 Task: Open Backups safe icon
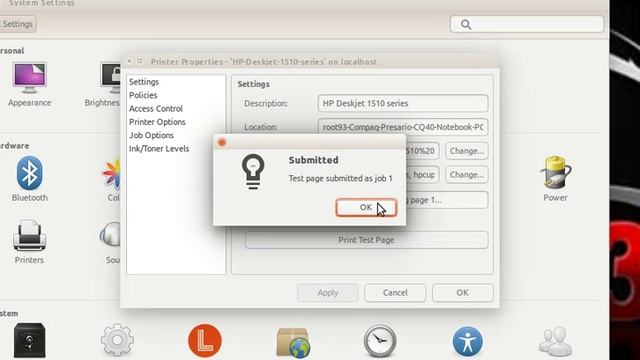(29, 340)
